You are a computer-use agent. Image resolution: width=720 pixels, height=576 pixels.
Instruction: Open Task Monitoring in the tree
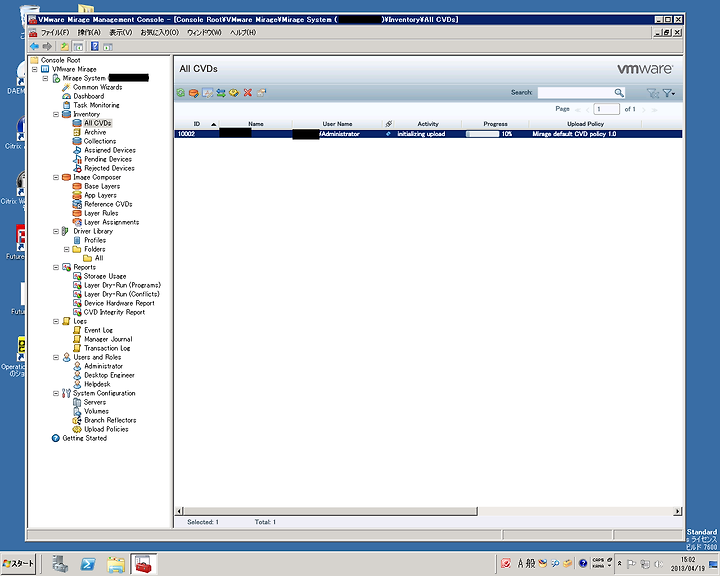(x=96, y=105)
